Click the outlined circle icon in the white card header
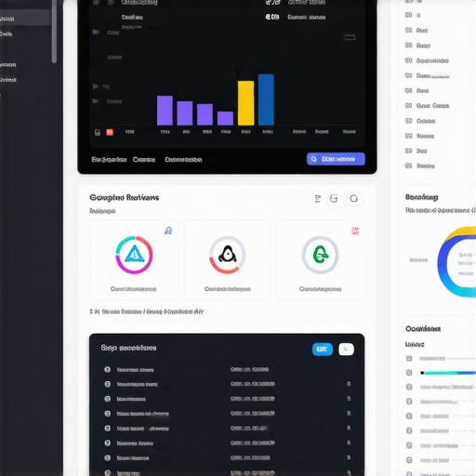 354,198
